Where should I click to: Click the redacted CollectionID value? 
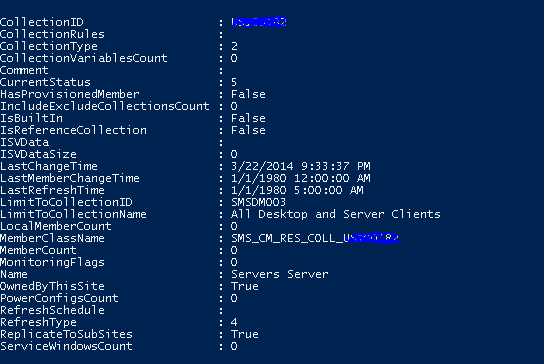[x=259, y=22]
